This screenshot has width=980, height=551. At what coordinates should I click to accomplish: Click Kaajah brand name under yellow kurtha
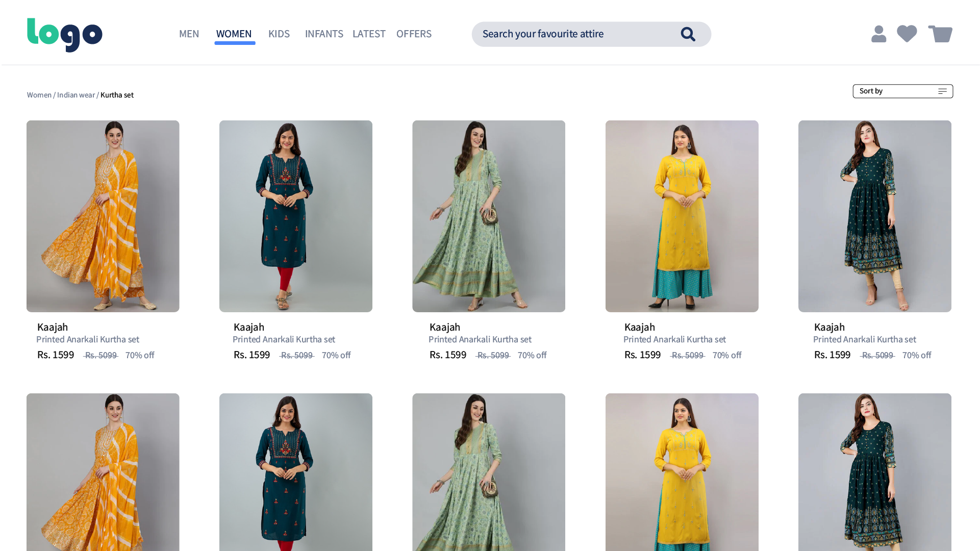(x=640, y=327)
